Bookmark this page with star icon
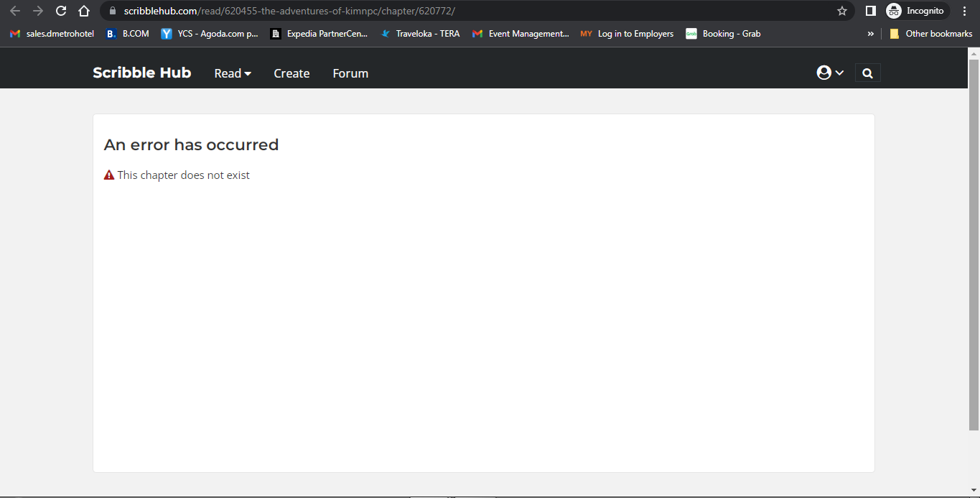980x498 pixels. [842, 11]
